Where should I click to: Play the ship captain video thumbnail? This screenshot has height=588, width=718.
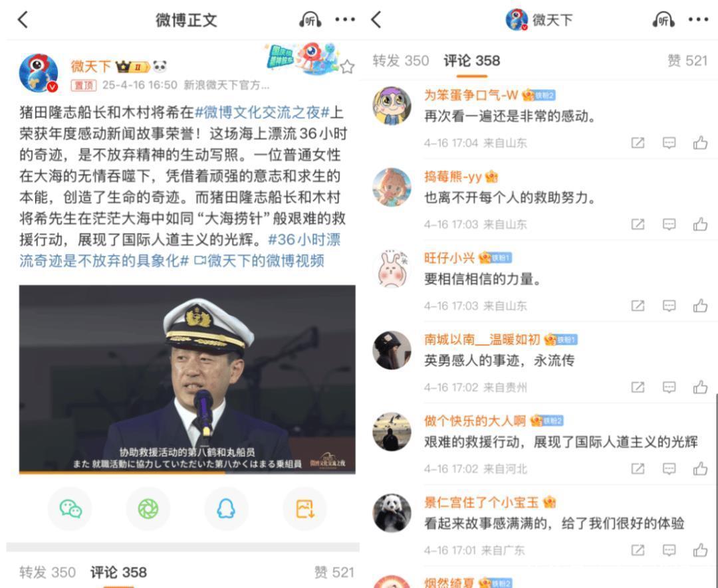pos(187,379)
